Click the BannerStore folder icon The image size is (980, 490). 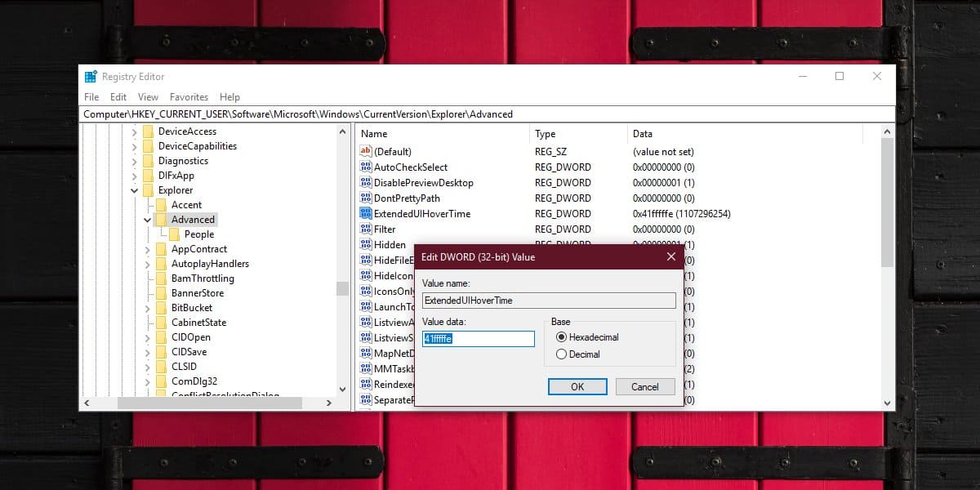click(x=161, y=293)
